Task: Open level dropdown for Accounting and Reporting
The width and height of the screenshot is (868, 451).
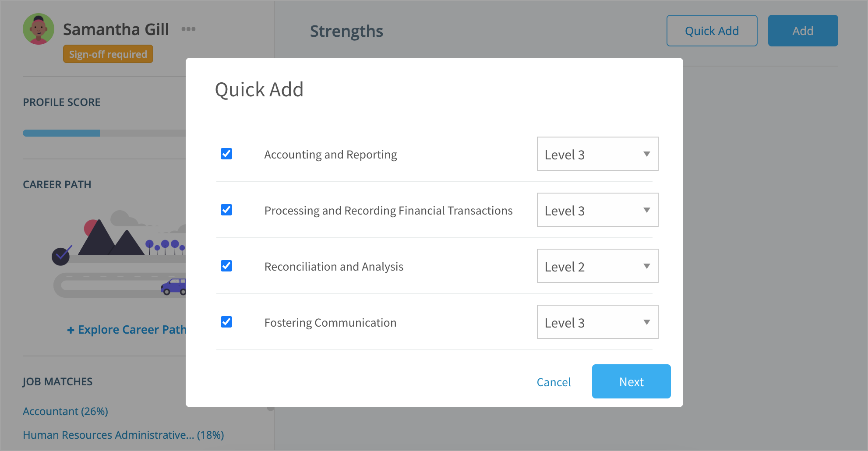Action: 597,154
